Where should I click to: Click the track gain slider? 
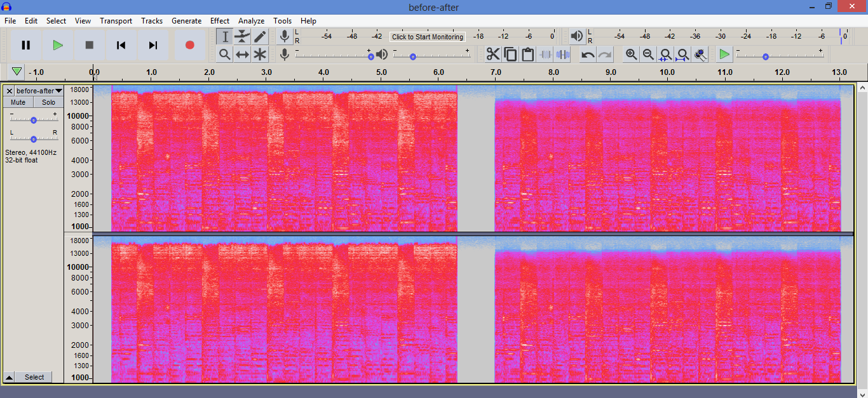pos(34,120)
